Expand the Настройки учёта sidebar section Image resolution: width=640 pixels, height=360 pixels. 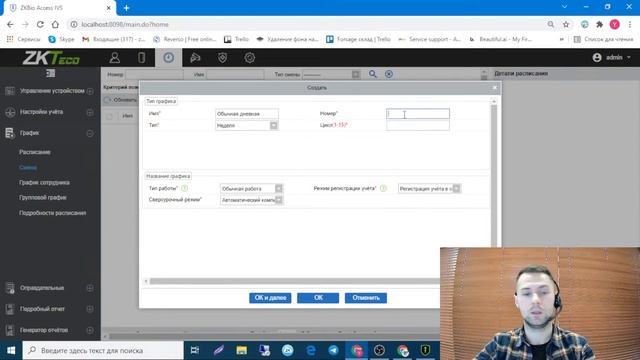click(x=90, y=112)
